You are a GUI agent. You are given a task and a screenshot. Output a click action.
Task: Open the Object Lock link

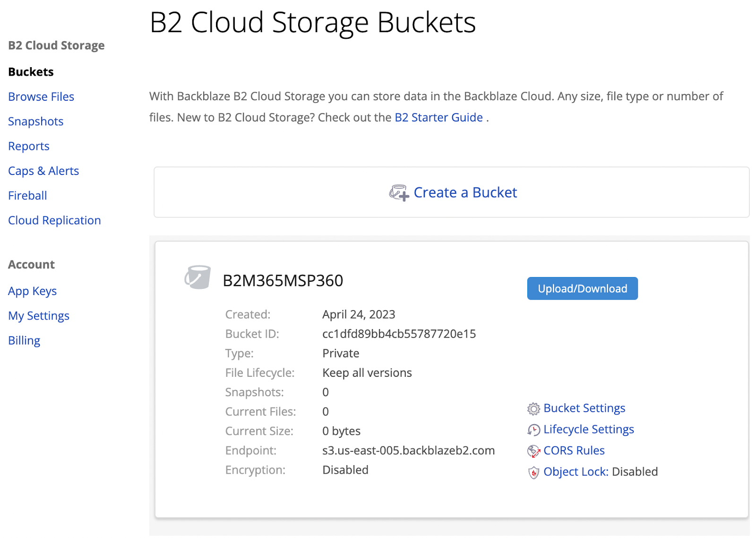click(x=576, y=472)
